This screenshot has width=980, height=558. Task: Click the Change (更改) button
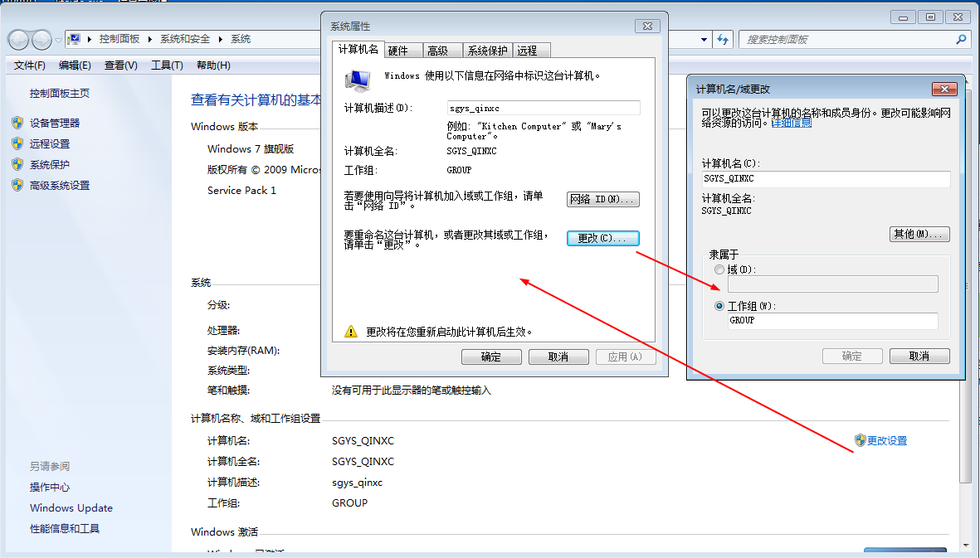602,238
